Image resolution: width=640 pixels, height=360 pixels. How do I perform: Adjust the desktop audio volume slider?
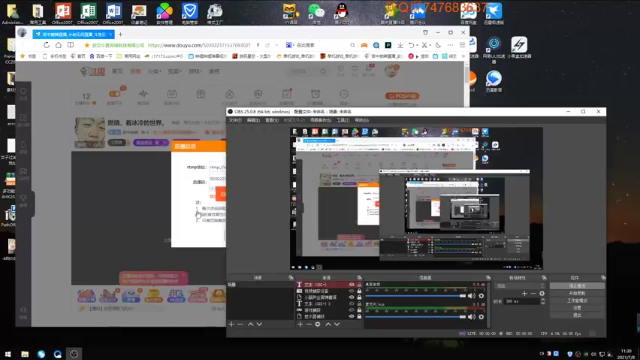pyautogui.click(x=416, y=296)
